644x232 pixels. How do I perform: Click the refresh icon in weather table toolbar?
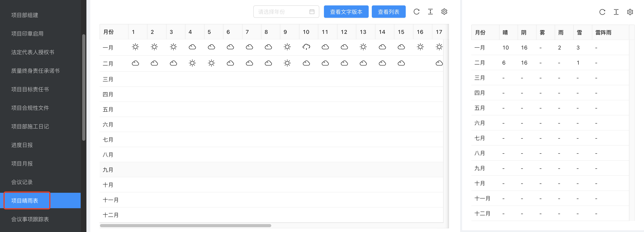[416, 12]
